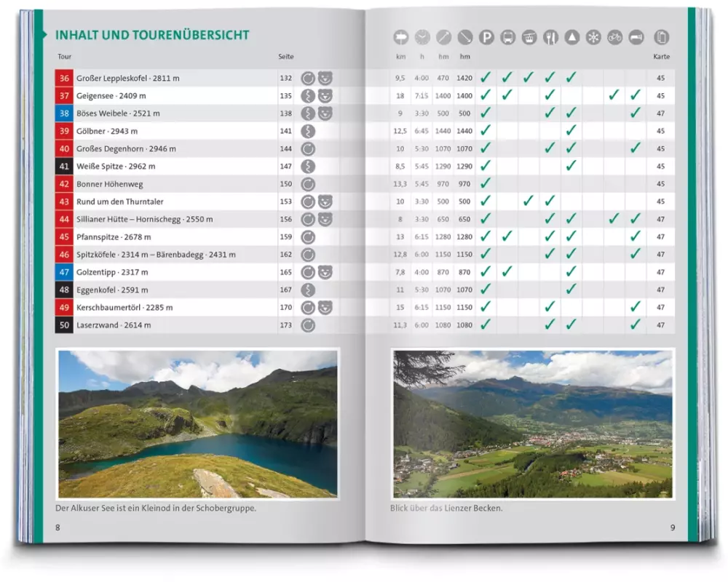Click the bed overnight accommodation icon
Viewport: 728px width, 582px height.
click(x=636, y=37)
